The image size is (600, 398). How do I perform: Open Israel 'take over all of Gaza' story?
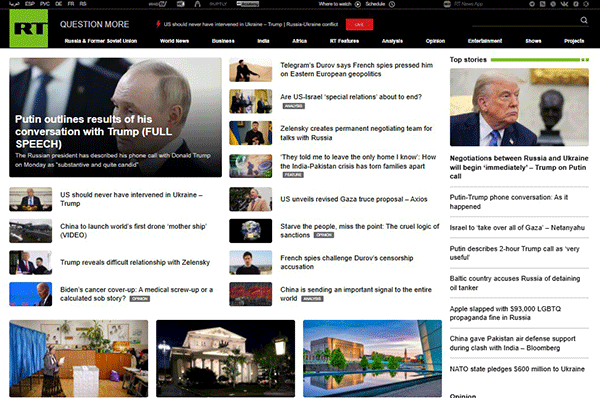point(517,228)
